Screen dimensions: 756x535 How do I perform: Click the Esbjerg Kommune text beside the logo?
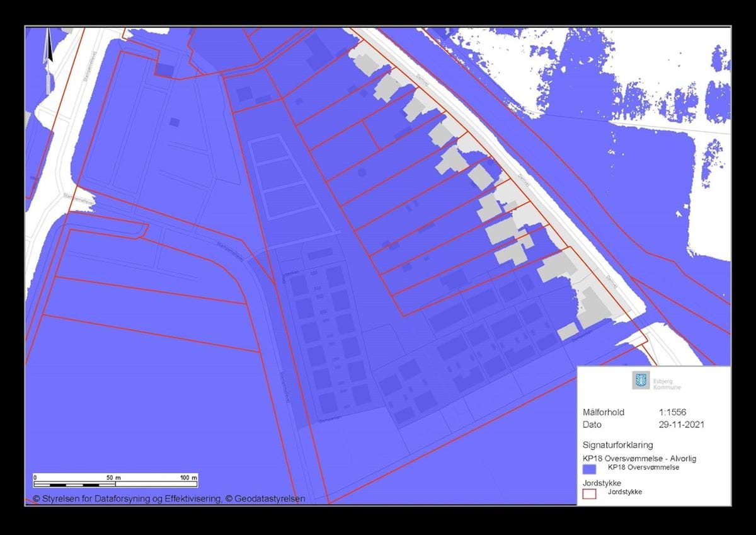667,383
